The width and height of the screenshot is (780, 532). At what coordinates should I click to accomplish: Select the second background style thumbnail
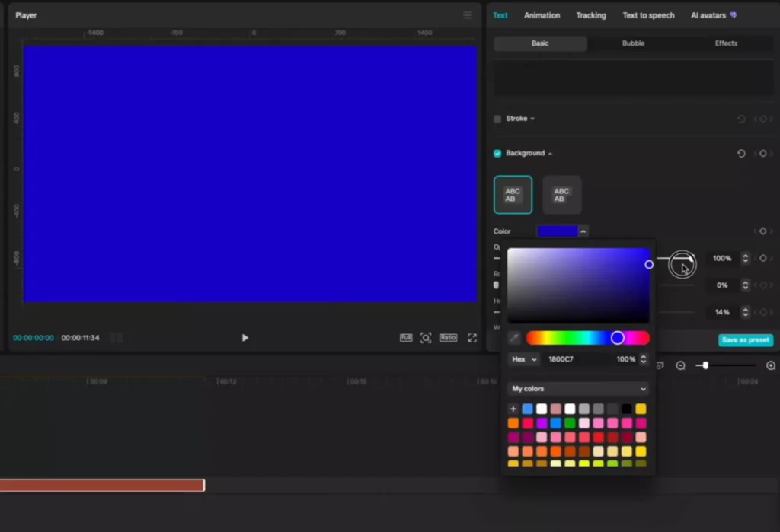[x=561, y=195]
